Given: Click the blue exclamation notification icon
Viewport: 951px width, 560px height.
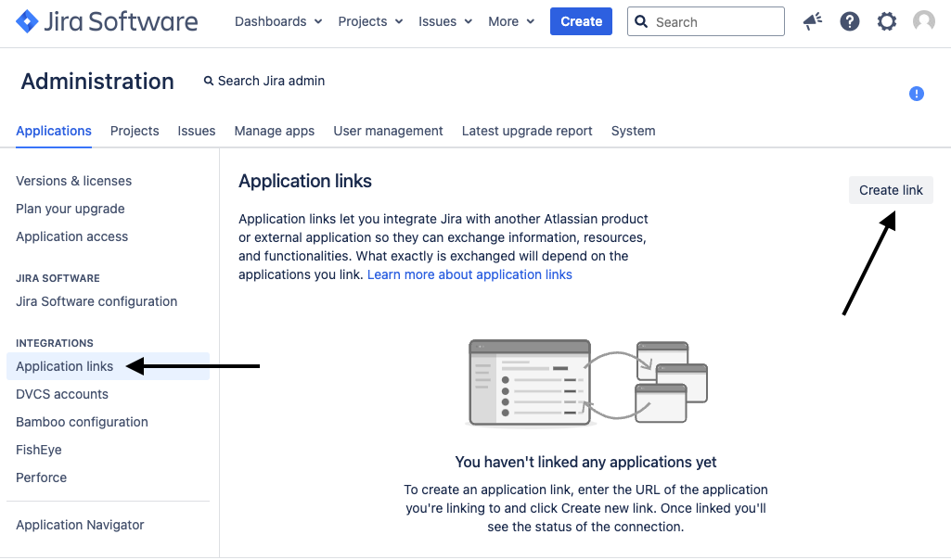Looking at the screenshot, I should point(916,94).
